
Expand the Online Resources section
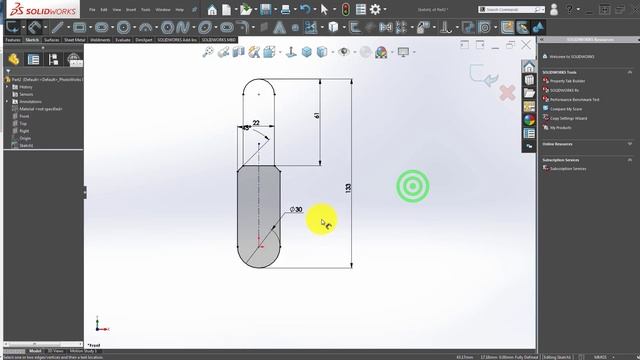pyautogui.click(x=630, y=144)
